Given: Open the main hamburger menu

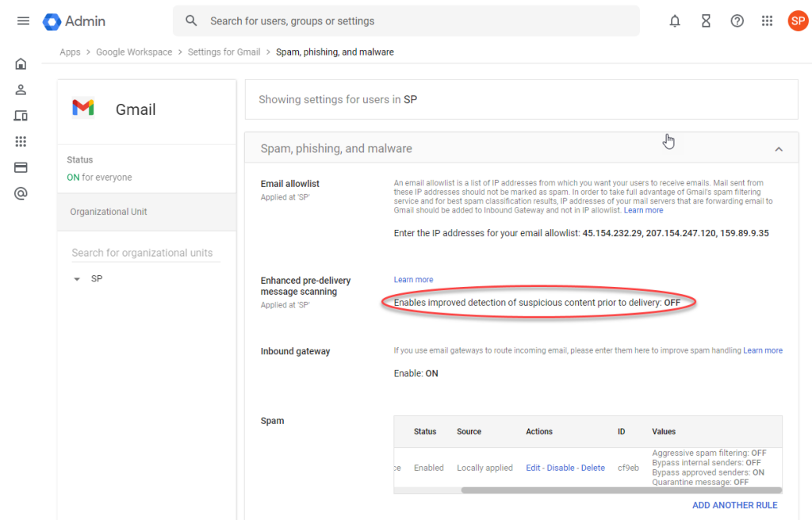Looking at the screenshot, I should tap(23, 21).
